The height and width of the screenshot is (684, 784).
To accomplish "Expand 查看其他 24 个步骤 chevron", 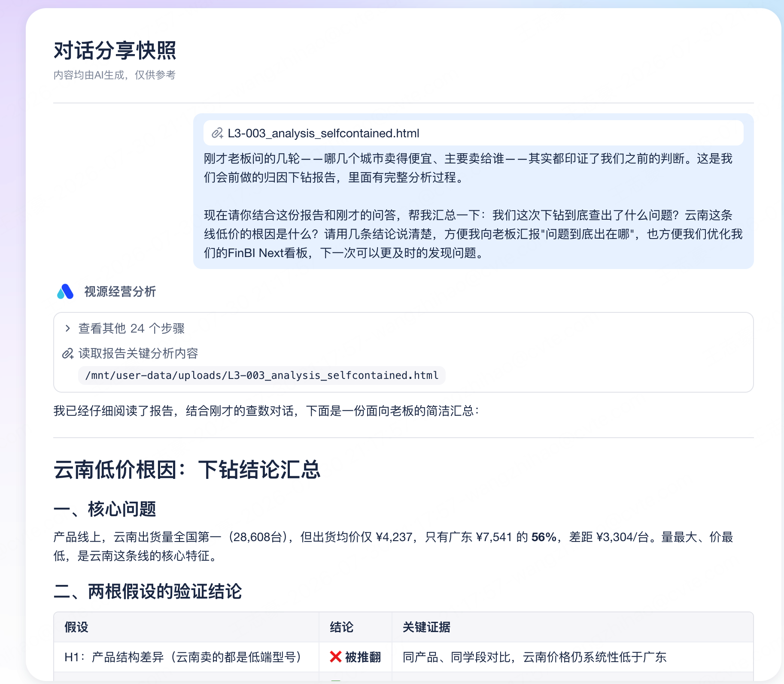I will [67, 328].
